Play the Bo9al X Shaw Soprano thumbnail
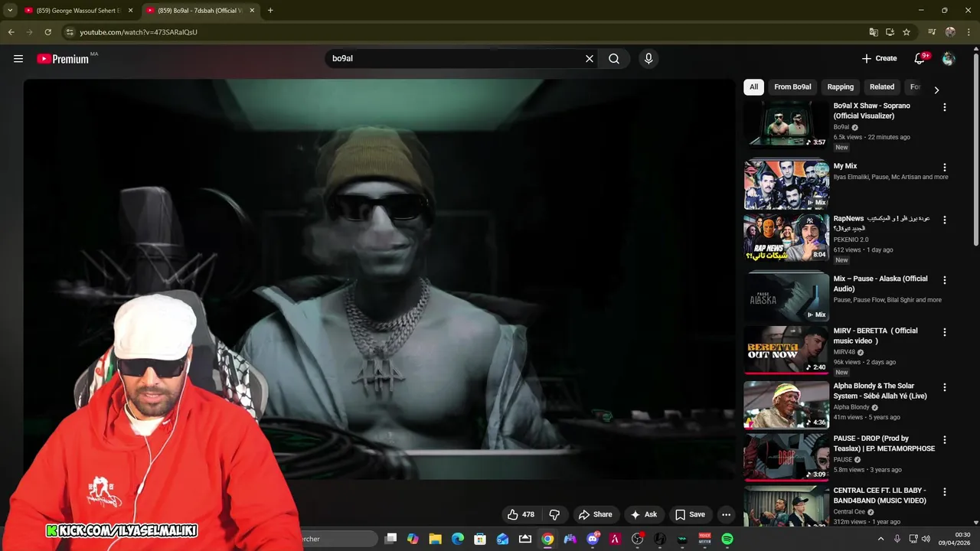This screenshot has width=980, height=551. click(x=786, y=124)
